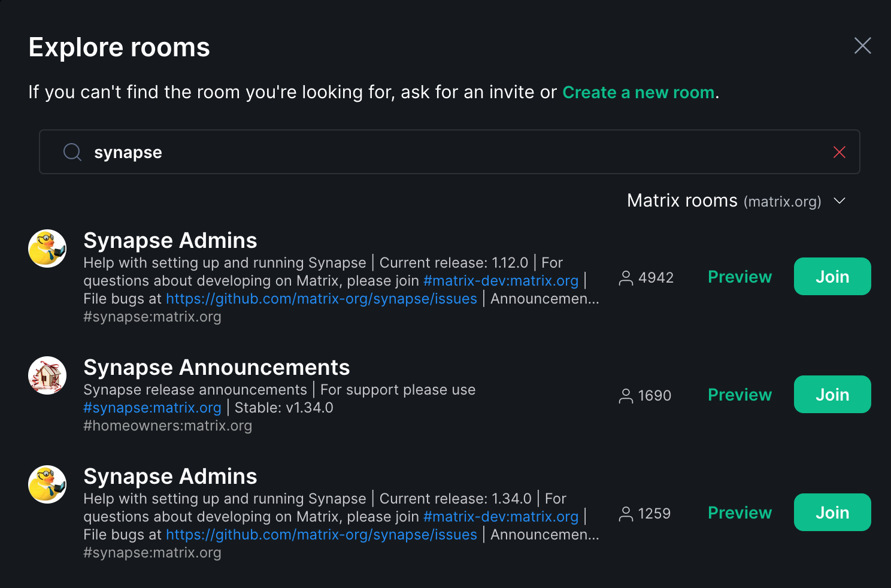The width and height of the screenshot is (891, 588).
Task: Join the Synapse Announcements room
Action: (x=832, y=395)
